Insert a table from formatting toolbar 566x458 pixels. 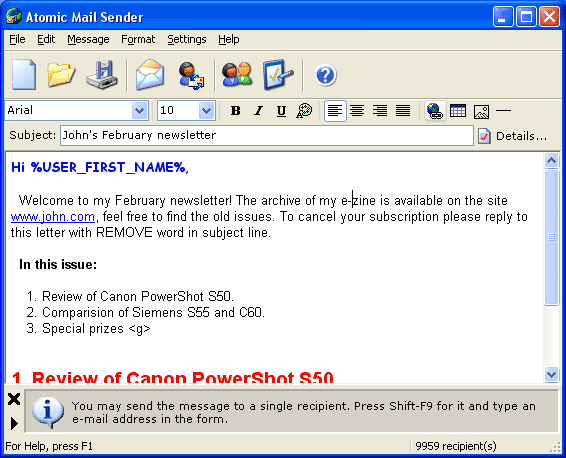click(458, 111)
